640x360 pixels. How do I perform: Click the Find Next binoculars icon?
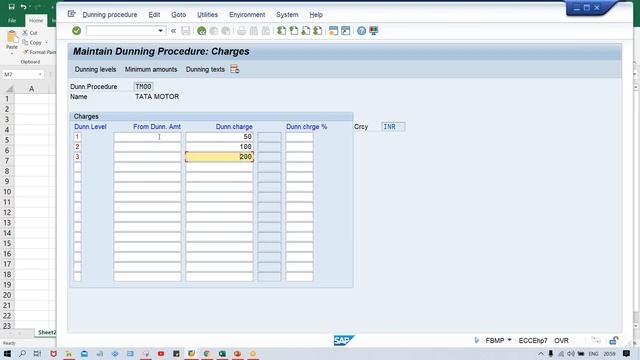(266, 31)
